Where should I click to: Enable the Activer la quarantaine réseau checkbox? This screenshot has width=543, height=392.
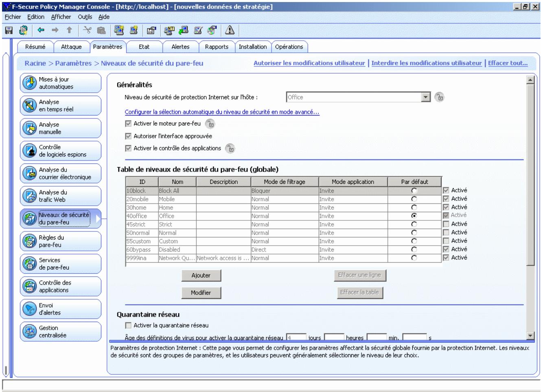[128, 325]
